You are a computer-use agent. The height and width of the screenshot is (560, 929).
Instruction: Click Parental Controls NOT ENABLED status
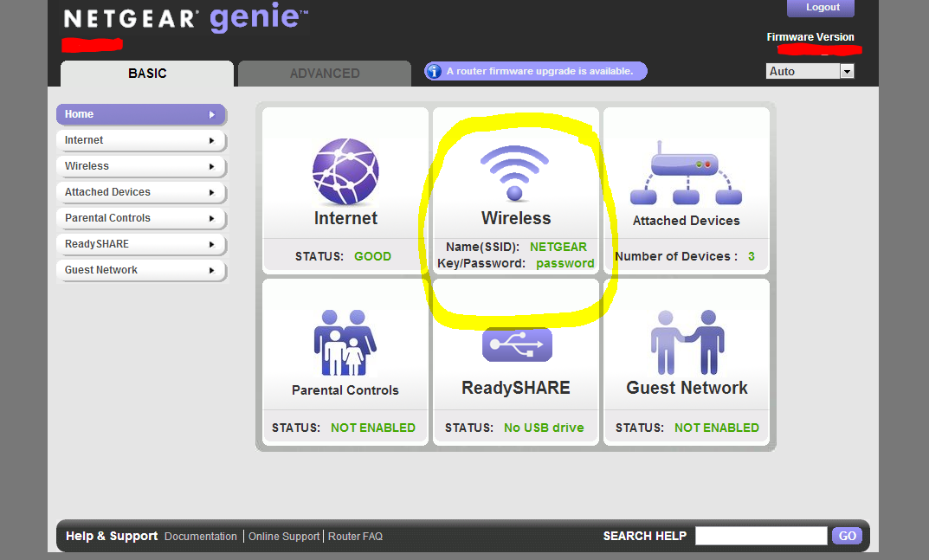(x=372, y=428)
